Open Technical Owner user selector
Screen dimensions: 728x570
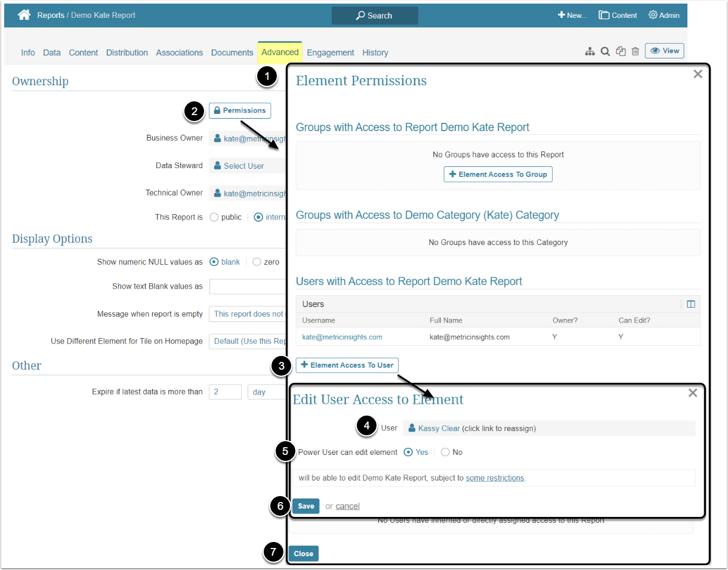coord(248,193)
